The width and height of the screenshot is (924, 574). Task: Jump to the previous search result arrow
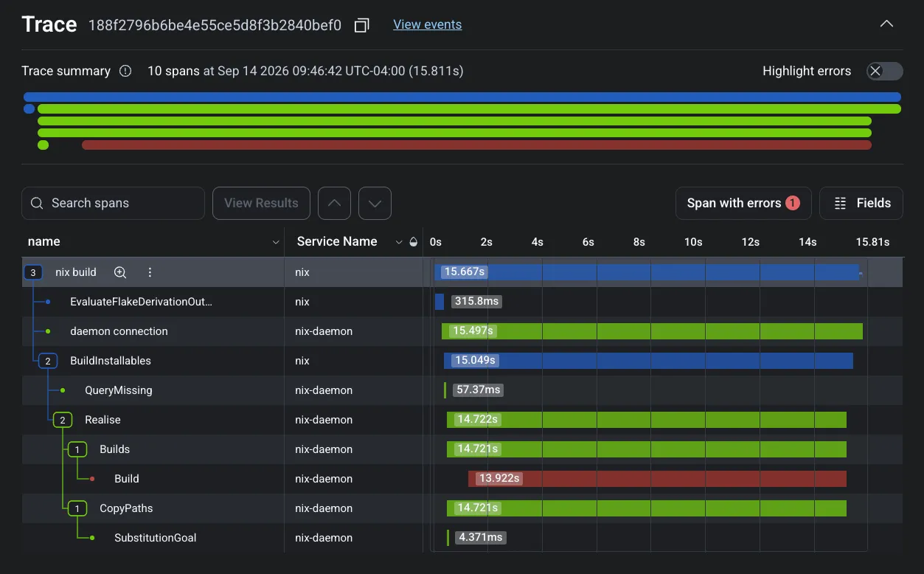point(334,203)
